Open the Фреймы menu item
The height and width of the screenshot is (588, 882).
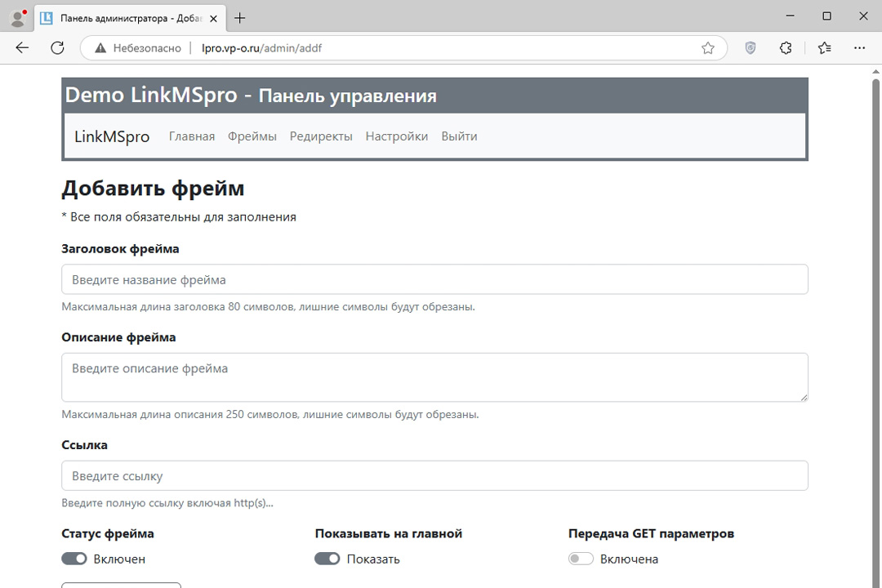[252, 136]
